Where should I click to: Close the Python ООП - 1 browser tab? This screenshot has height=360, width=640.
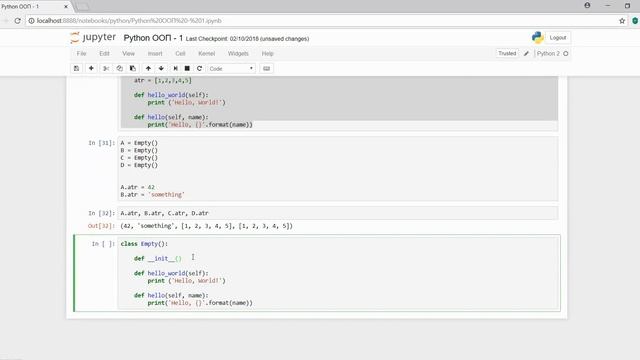[66, 7]
